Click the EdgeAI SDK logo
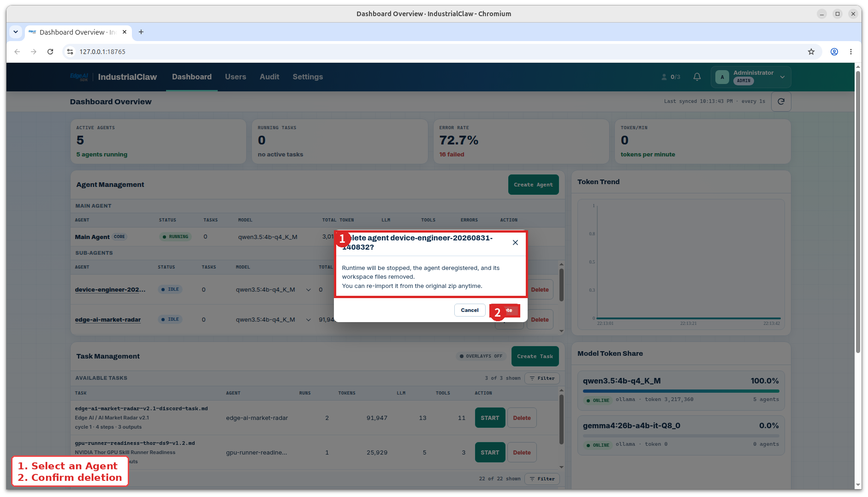The width and height of the screenshot is (868, 497). (x=79, y=77)
